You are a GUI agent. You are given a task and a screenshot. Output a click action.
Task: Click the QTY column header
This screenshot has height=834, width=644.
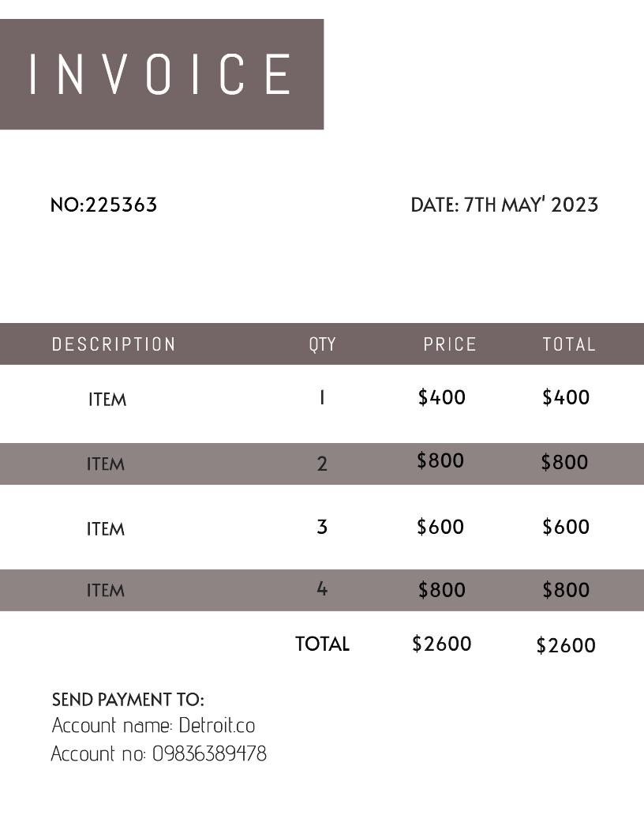322,344
